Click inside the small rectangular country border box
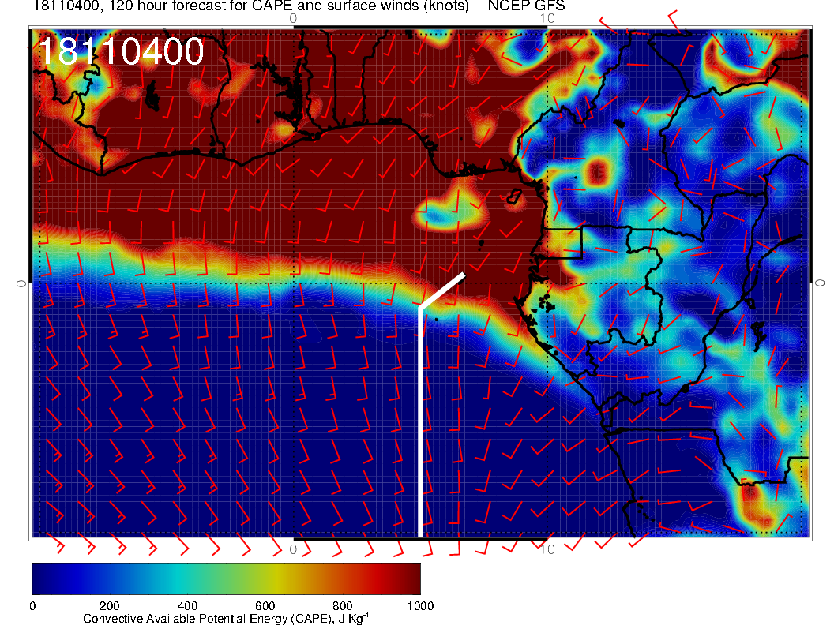The width and height of the screenshot is (834, 644). point(565,243)
